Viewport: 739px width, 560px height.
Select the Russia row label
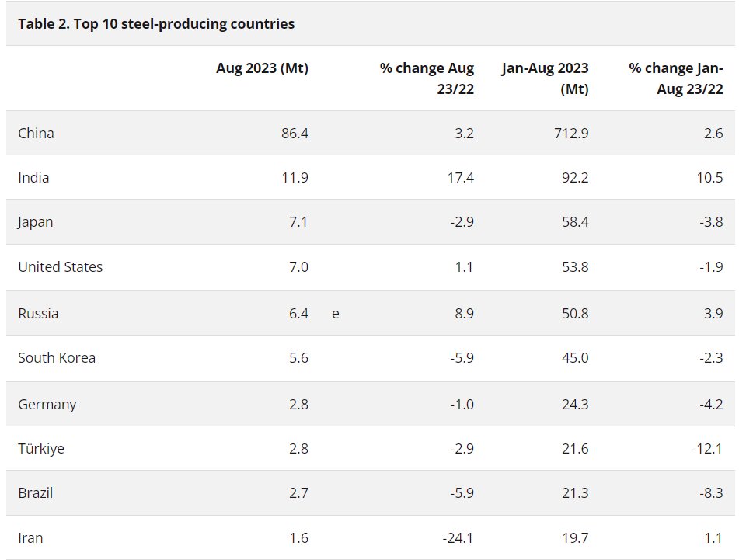point(38,314)
